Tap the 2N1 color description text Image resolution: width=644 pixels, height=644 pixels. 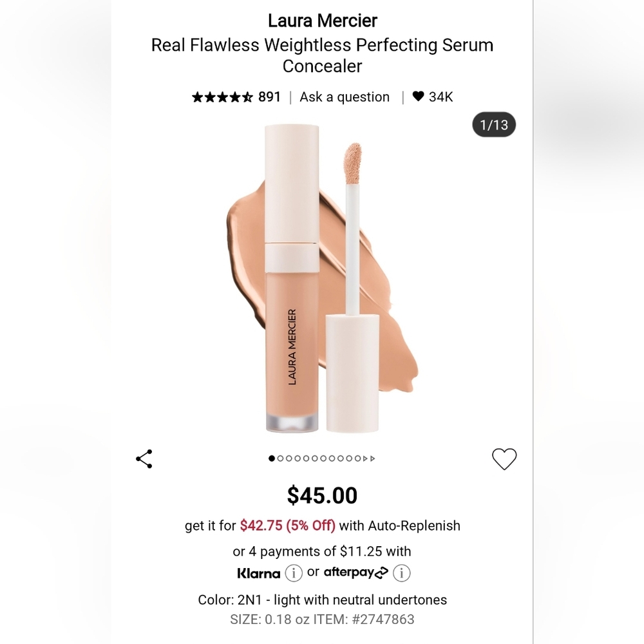(323, 600)
